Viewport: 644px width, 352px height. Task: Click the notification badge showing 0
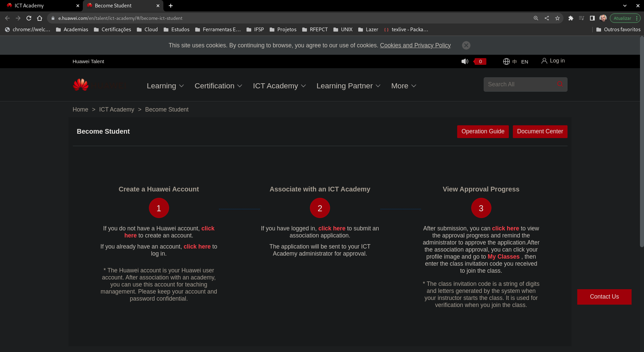[480, 61]
